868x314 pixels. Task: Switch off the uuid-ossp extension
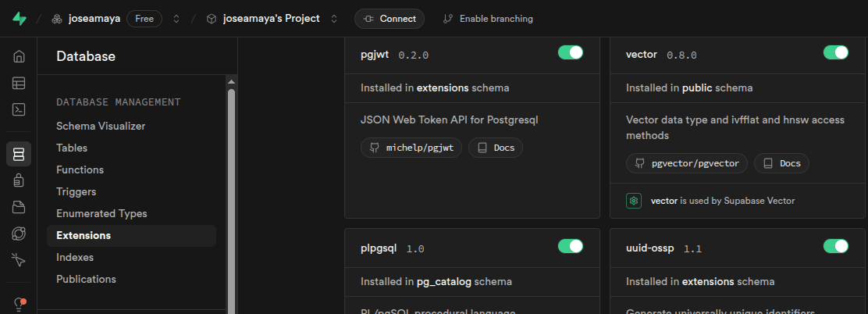point(836,246)
